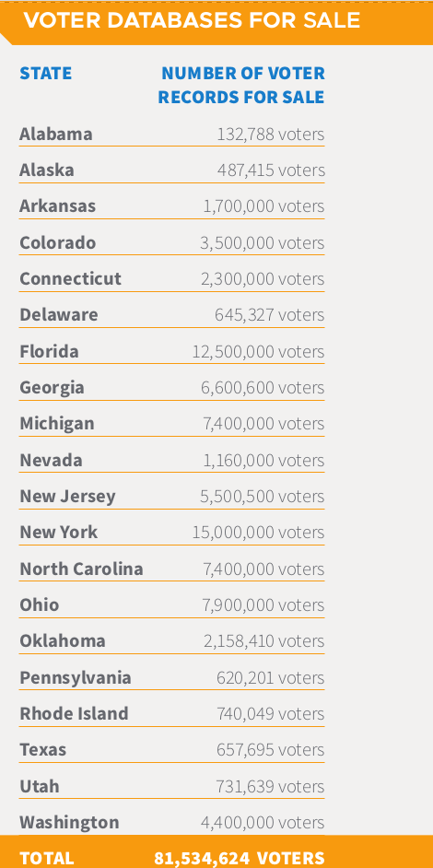Select the Michigan row label
433x868 pixels.
tap(57, 424)
